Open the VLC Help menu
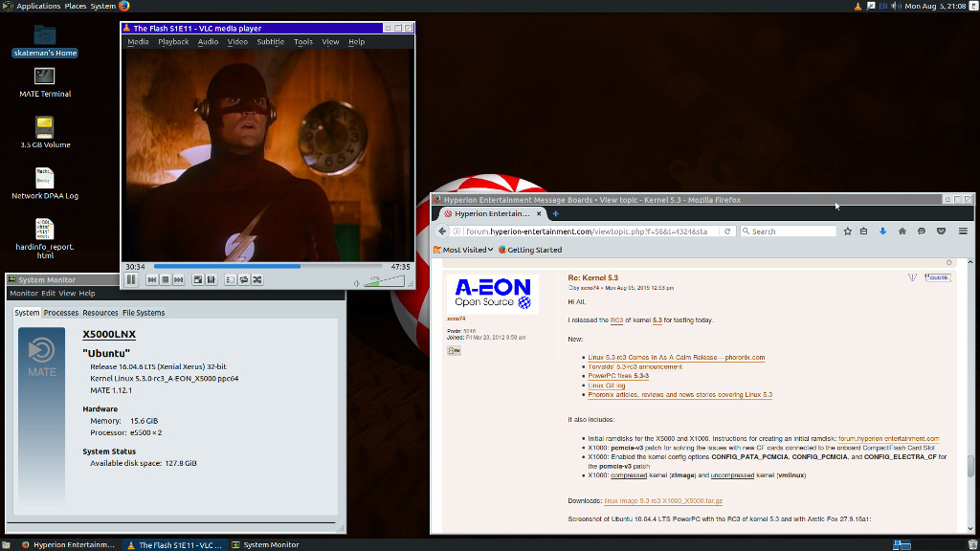The image size is (980, 551). (x=357, y=42)
